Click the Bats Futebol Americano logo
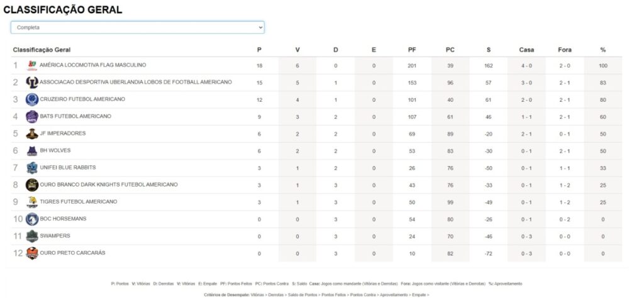The image size is (644, 298). [x=31, y=116]
